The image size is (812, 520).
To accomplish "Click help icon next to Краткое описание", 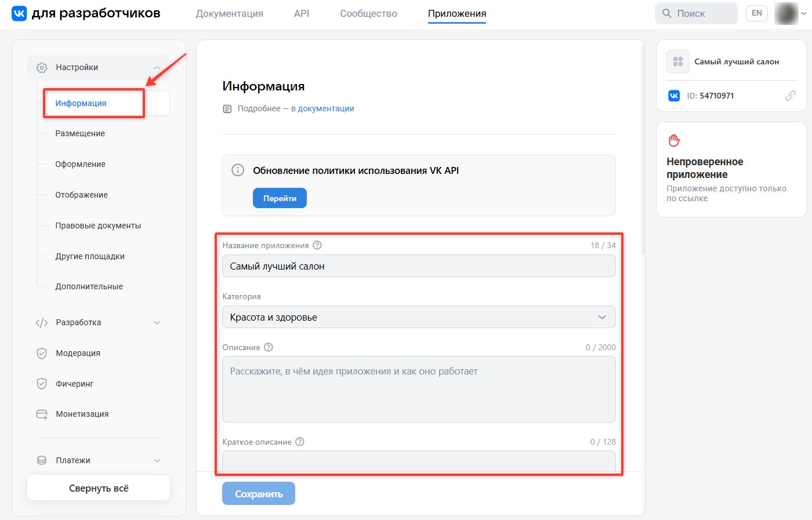I will [x=300, y=442].
